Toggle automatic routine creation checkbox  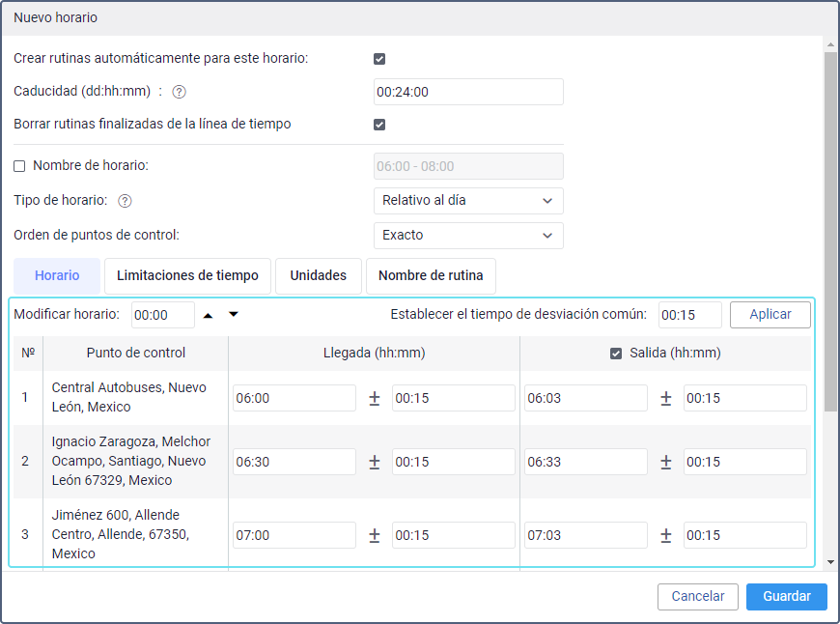pyautogui.click(x=379, y=59)
